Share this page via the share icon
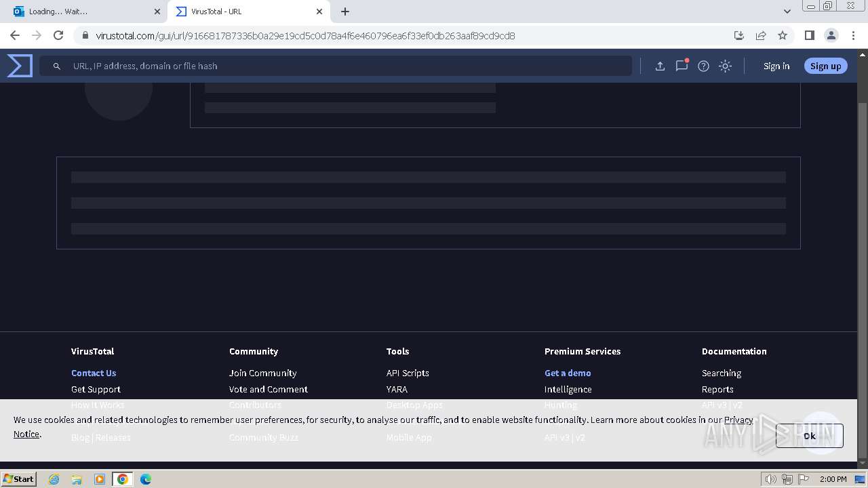 pos(761,35)
